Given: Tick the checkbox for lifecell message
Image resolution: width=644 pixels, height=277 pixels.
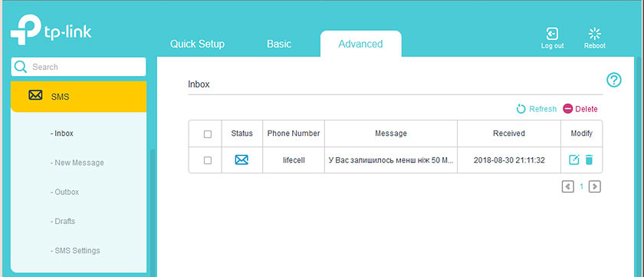Looking at the screenshot, I should coord(208,160).
